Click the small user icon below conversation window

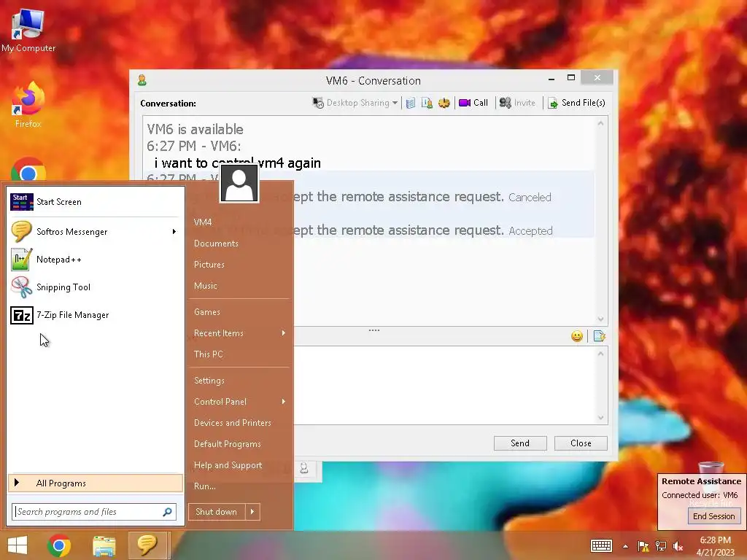(304, 469)
